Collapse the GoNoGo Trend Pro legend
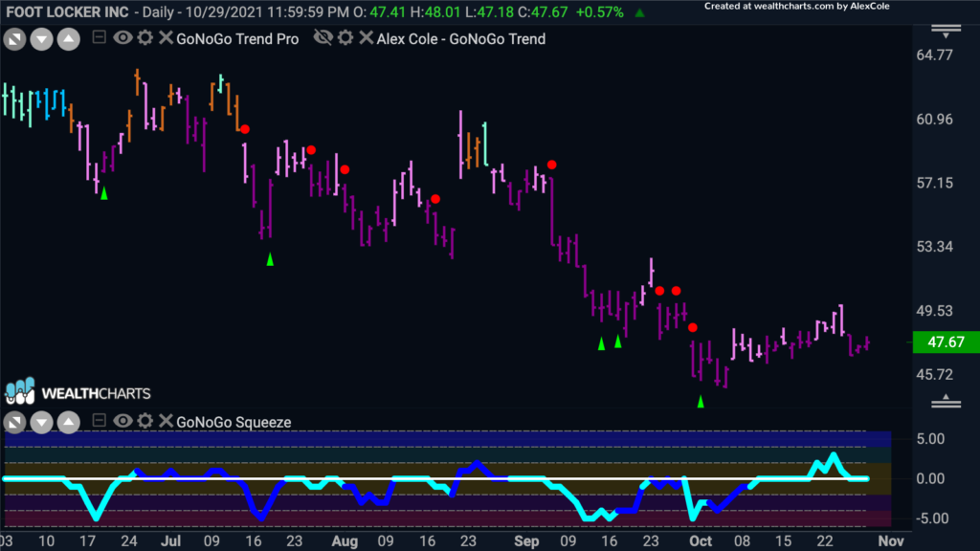980x551 pixels. (x=99, y=37)
